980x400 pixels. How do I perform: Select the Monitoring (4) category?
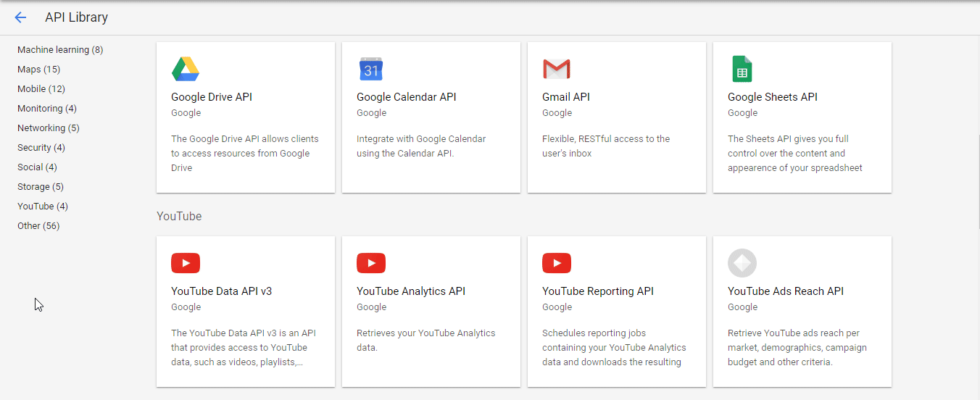coord(47,109)
